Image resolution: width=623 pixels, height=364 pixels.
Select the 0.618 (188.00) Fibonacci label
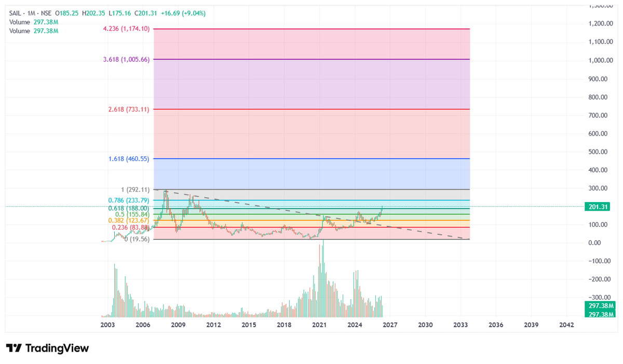(129, 209)
